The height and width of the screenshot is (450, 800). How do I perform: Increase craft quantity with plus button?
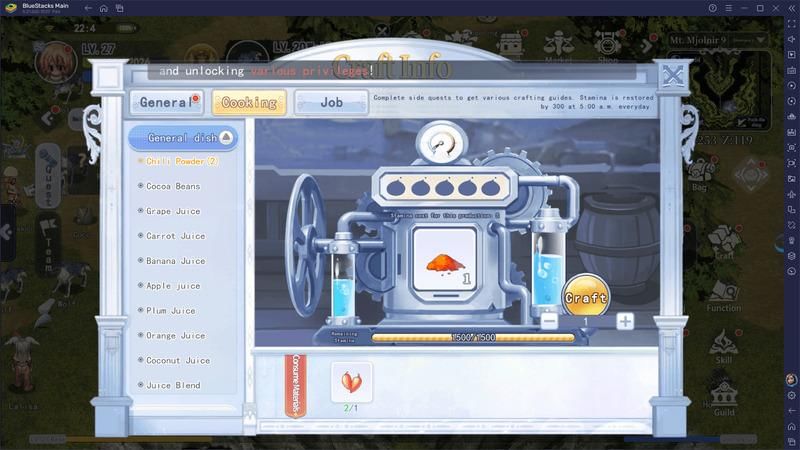pos(624,321)
